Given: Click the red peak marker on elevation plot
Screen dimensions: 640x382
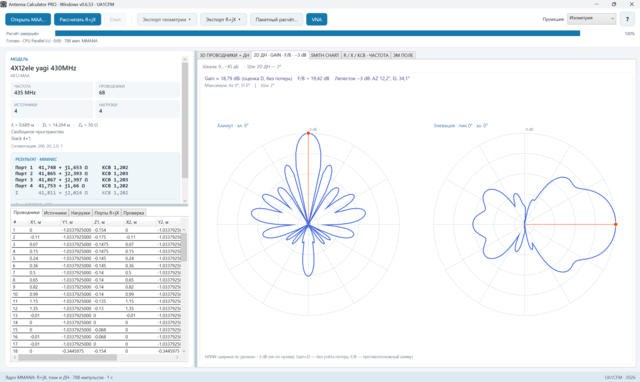Looking at the screenshot, I should coord(616,224).
